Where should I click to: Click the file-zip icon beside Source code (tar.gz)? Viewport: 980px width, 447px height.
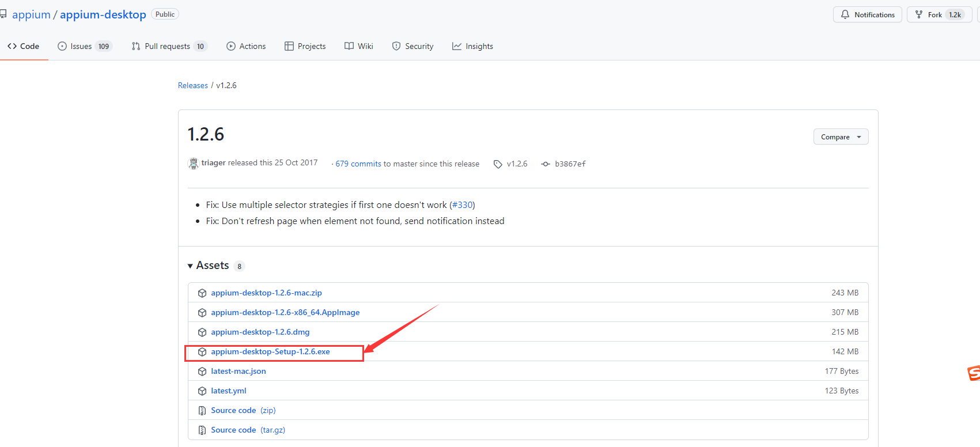[x=202, y=430]
